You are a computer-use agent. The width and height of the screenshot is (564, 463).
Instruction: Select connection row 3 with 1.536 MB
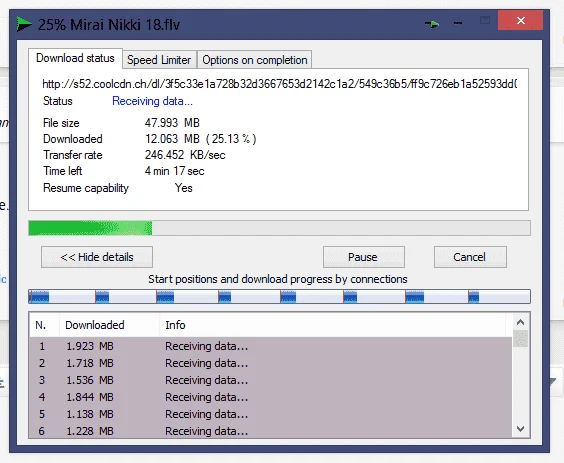click(270, 380)
